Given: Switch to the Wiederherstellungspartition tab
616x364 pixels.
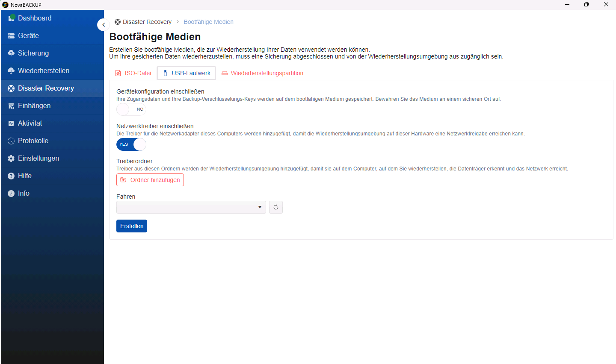Looking at the screenshot, I should (x=263, y=73).
